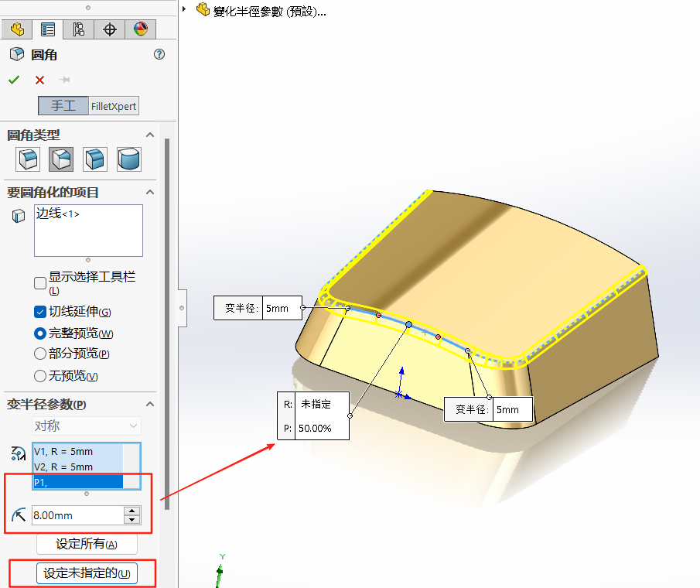Increase radius with the up spinner arrow
The height and width of the screenshot is (588, 700).
[132, 511]
